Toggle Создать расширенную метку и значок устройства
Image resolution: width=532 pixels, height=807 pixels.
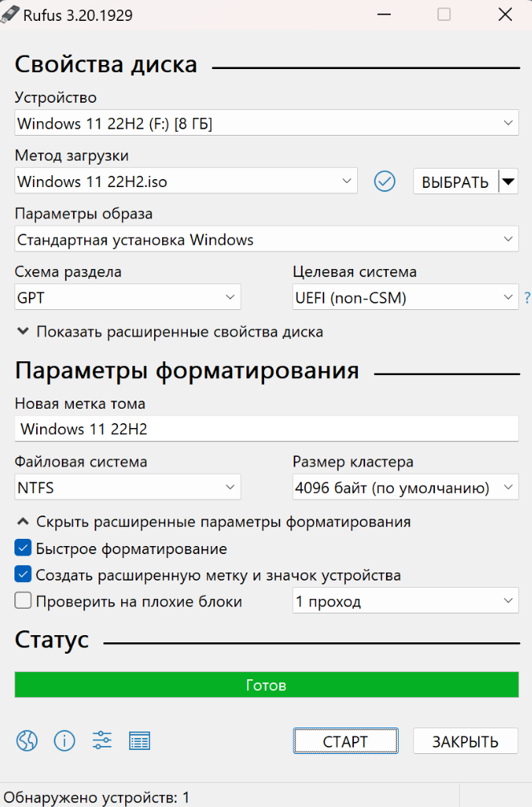pyautogui.click(x=22, y=574)
